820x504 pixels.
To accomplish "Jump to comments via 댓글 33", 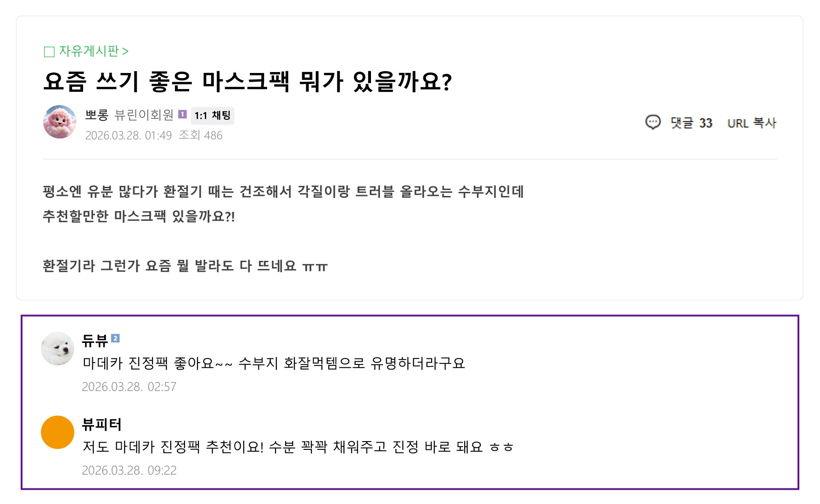I will (691, 123).
